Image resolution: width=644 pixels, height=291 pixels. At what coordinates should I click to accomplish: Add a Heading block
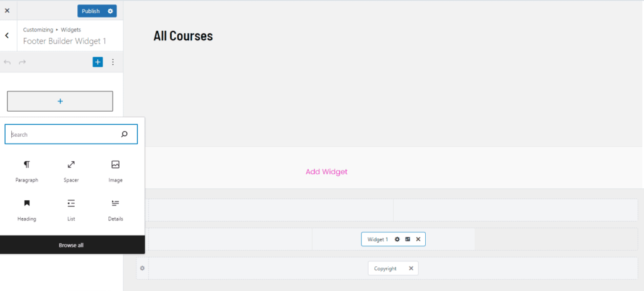tap(26, 210)
